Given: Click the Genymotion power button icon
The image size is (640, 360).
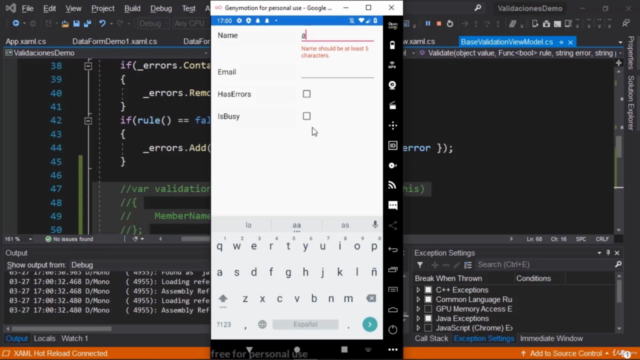Looking at the screenshot, I should tap(393, 329).
